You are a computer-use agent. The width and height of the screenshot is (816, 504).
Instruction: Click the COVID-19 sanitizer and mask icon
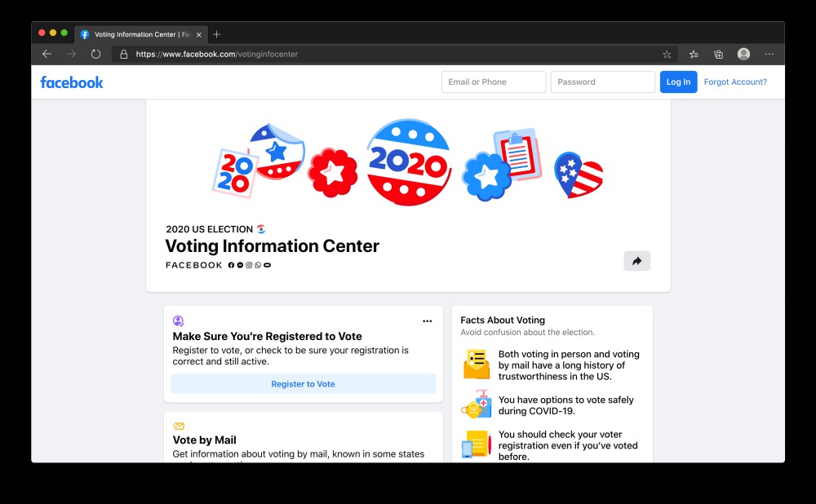click(477, 405)
